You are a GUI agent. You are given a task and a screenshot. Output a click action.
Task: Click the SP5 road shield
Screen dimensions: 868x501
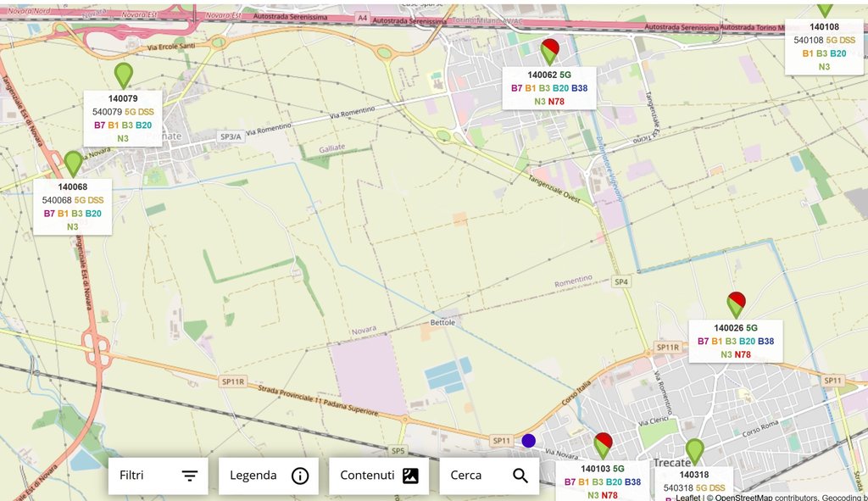(398, 451)
